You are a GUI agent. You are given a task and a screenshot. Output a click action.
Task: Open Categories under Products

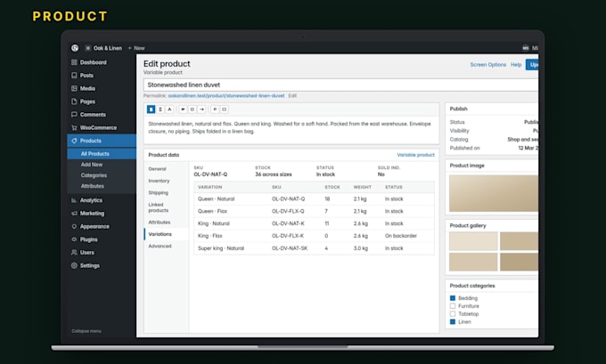pos(94,175)
